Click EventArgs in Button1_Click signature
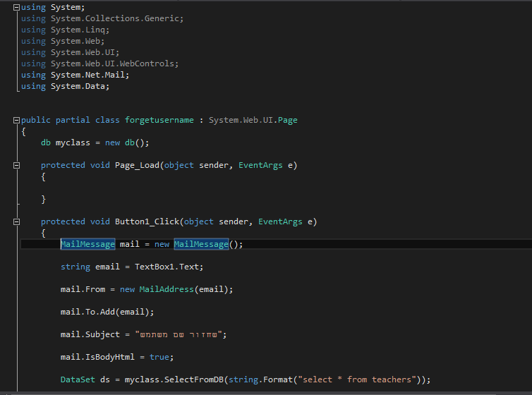 280,221
